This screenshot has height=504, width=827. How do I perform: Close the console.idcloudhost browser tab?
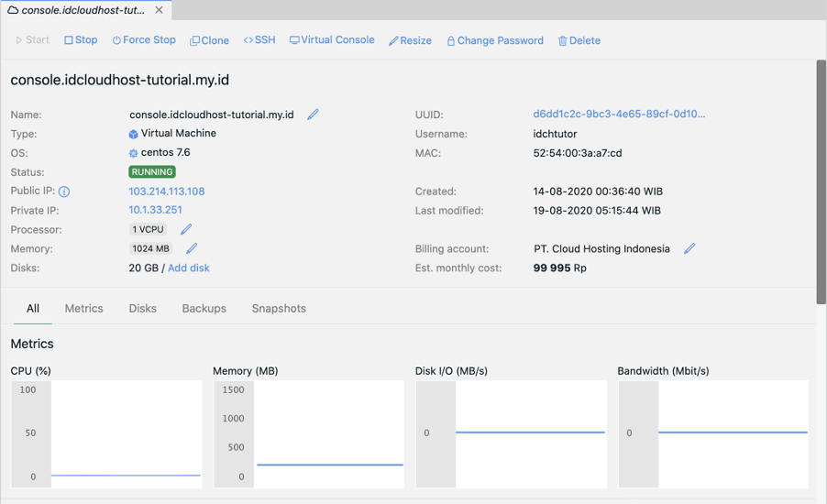pyautogui.click(x=159, y=10)
